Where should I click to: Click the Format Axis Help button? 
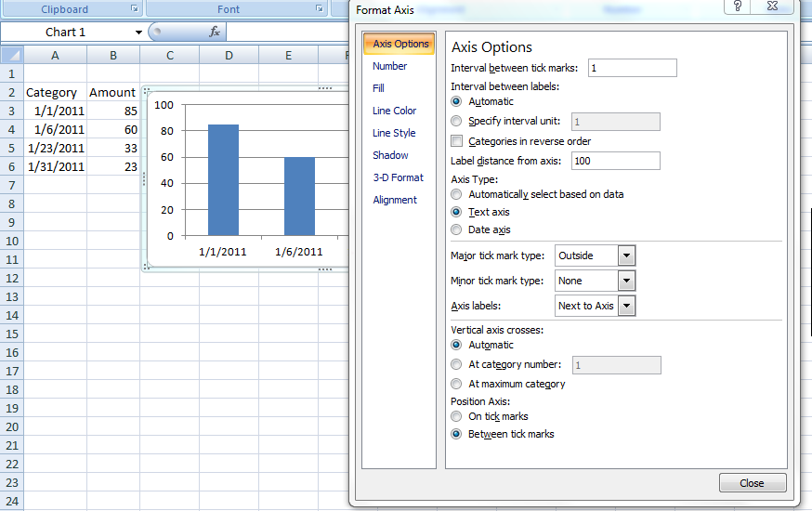click(738, 7)
